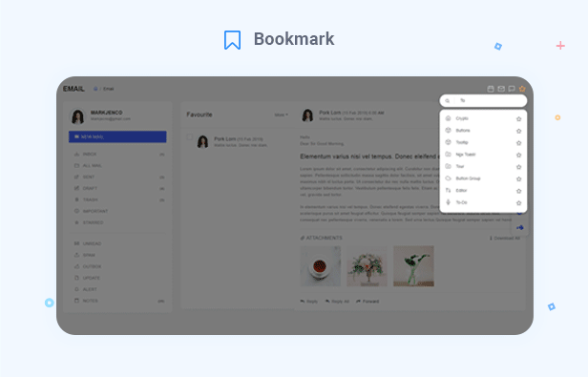Star the To-Do bookmark entry
Viewport: 588px width, 377px height.
tap(518, 203)
